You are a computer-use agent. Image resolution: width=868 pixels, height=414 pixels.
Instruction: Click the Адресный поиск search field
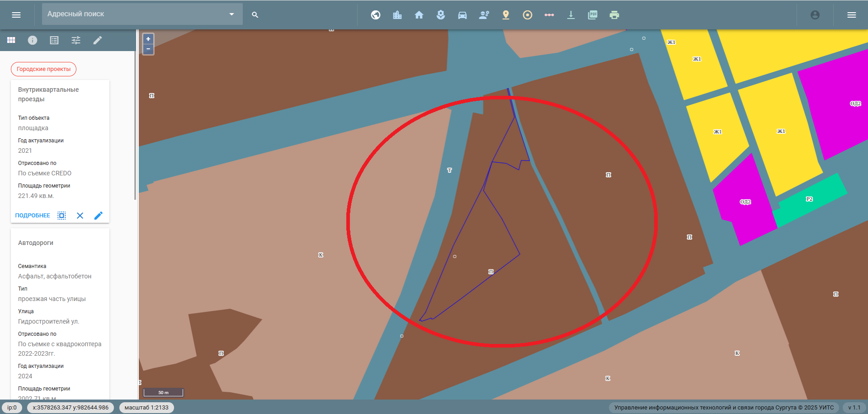136,14
